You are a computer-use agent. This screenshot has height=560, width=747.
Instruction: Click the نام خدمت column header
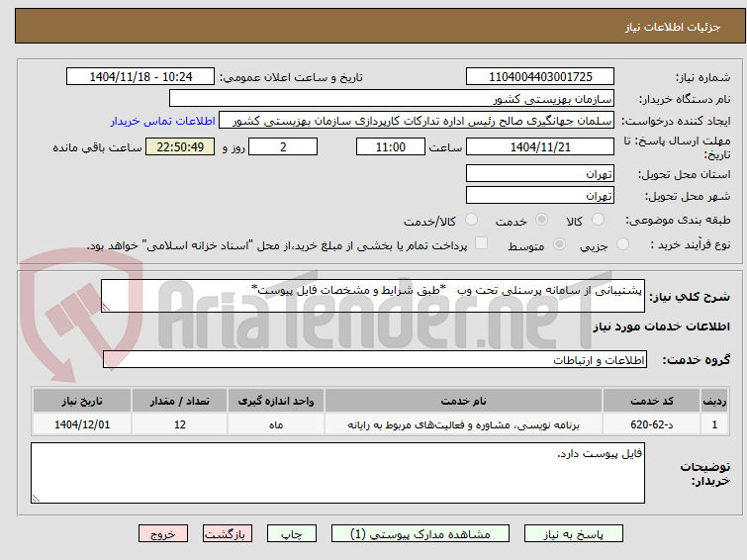(x=464, y=401)
